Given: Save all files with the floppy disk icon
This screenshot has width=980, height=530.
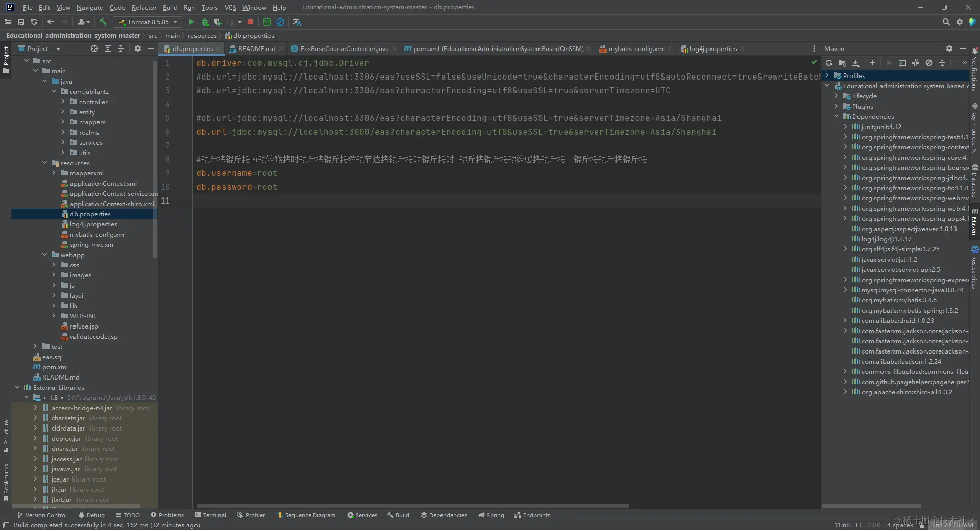Looking at the screenshot, I should click(21, 22).
